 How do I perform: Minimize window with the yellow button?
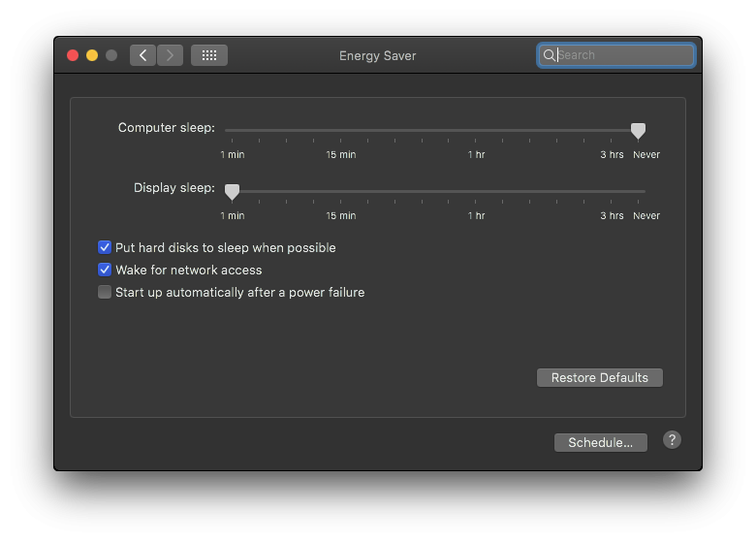[x=92, y=55]
